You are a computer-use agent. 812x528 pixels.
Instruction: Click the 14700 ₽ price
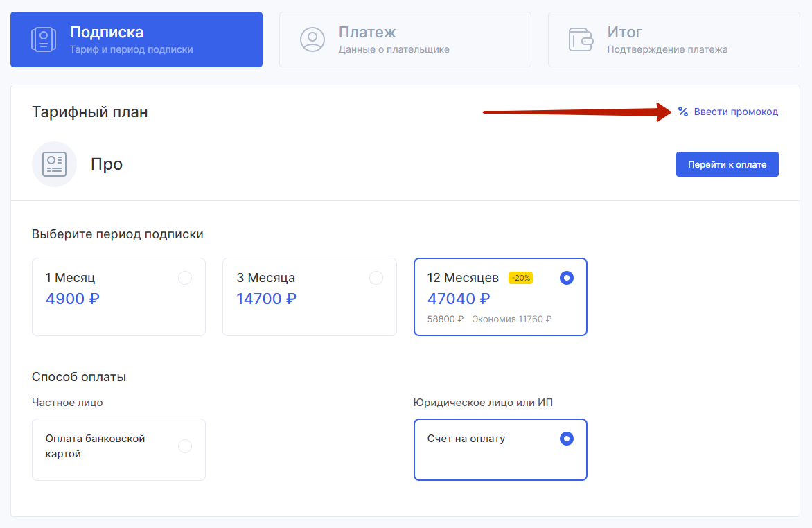coord(266,299)
